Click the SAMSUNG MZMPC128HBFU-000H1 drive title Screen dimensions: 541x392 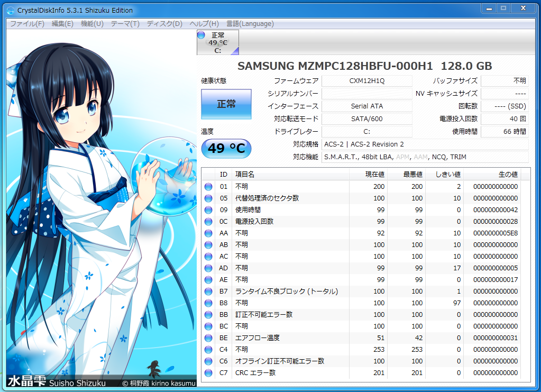click(365, 66)
